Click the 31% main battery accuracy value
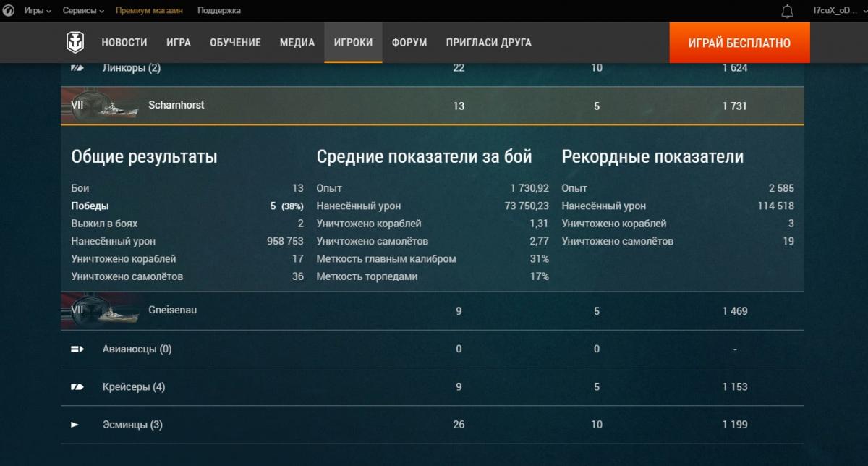This screenshot has width=868, height=466. click(x=540, y=259)
